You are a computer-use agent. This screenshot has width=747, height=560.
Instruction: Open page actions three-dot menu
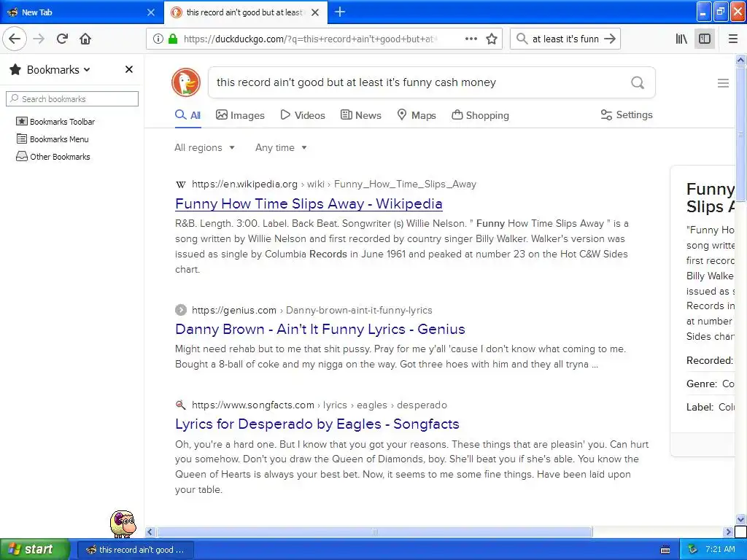tap(471, 39)
